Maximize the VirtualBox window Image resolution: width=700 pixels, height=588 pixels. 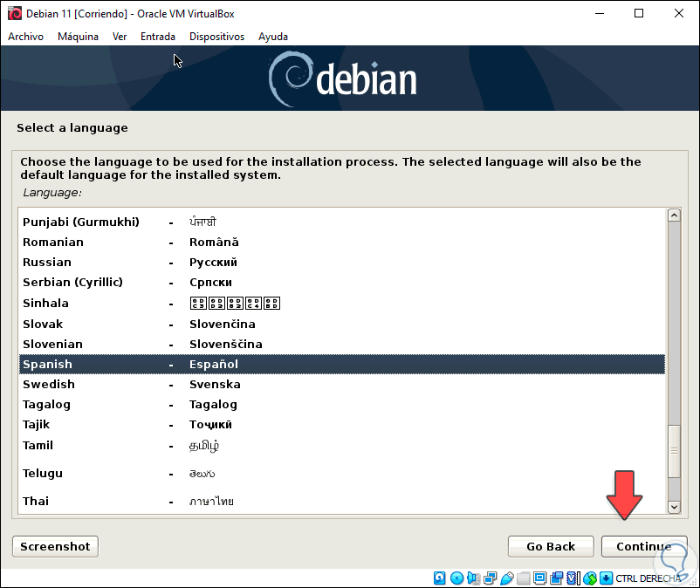point(639,13)
